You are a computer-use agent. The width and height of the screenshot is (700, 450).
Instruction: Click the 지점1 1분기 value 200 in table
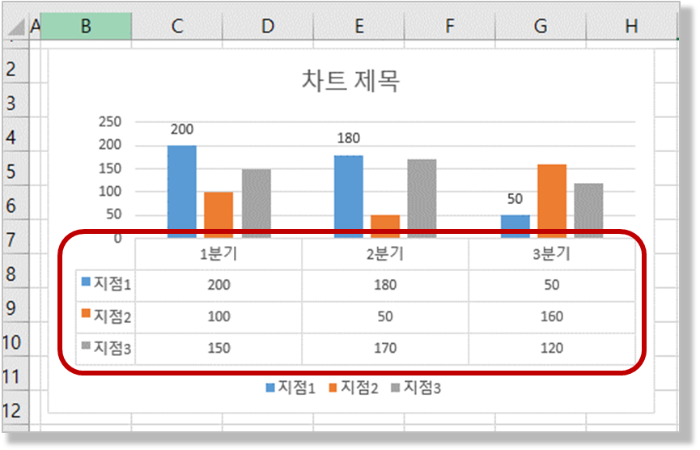pos(219,285)
